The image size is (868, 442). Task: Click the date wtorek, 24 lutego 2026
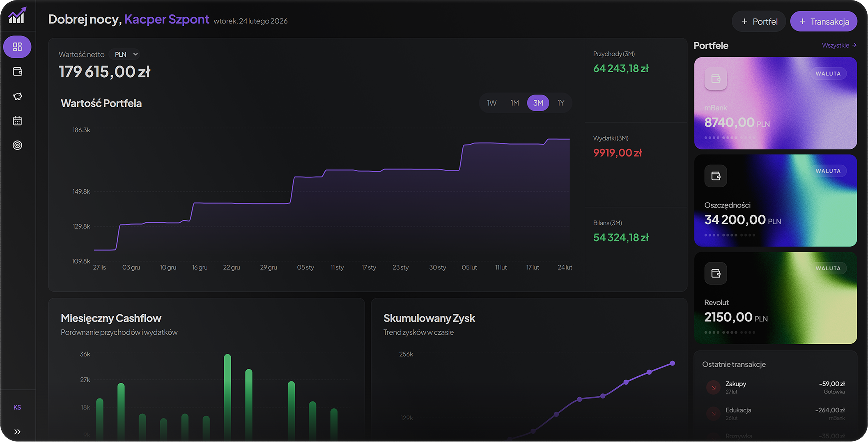tap(250, 21)
